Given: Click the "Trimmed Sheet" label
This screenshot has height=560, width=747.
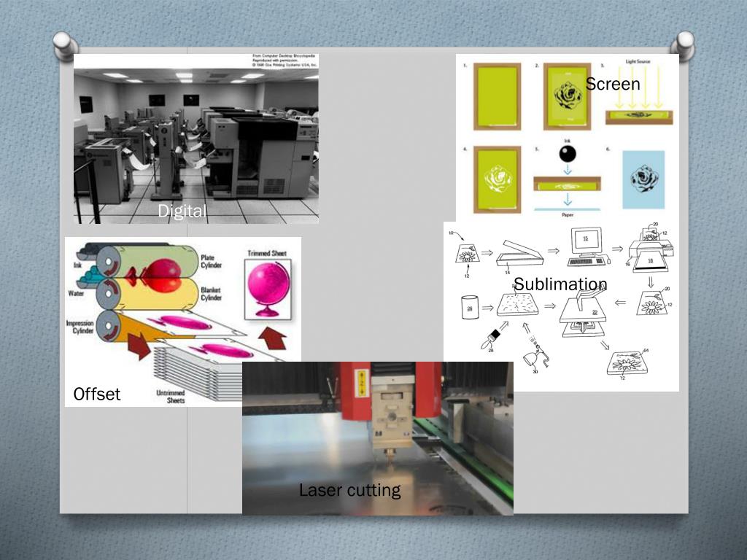Looking at the screenshot, I should [267, 253].
